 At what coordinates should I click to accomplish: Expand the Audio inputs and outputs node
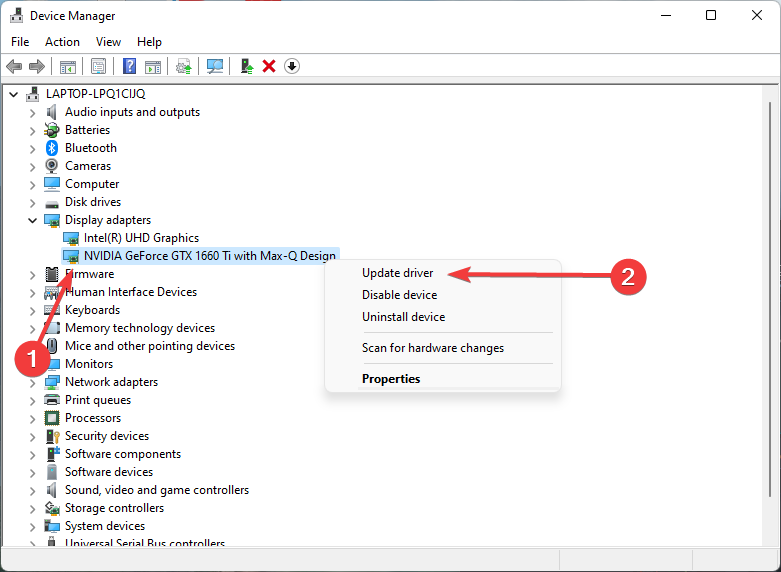(x=32, y=113)
